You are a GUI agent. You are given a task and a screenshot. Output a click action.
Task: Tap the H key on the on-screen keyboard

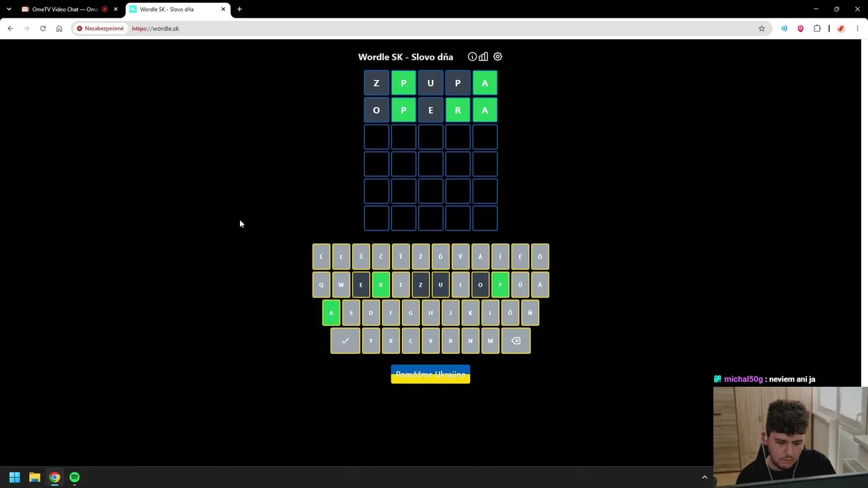[x=431, y=313]
